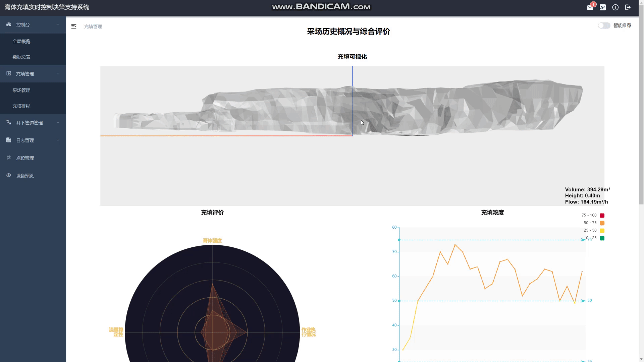This screenshot has height=362, width=644.
Task: Toggle the red 75 - 100 legend swatch
Action: (602, 216)
